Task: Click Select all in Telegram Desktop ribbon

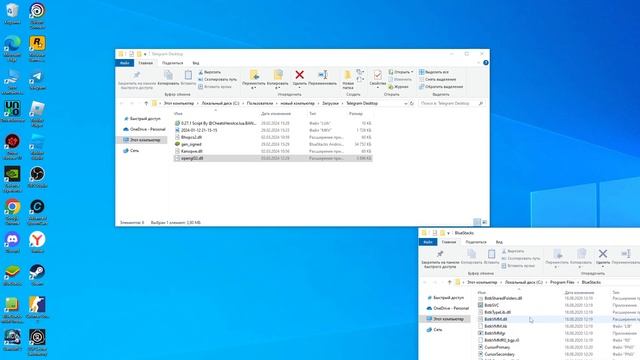Action: tap(434, 72)
